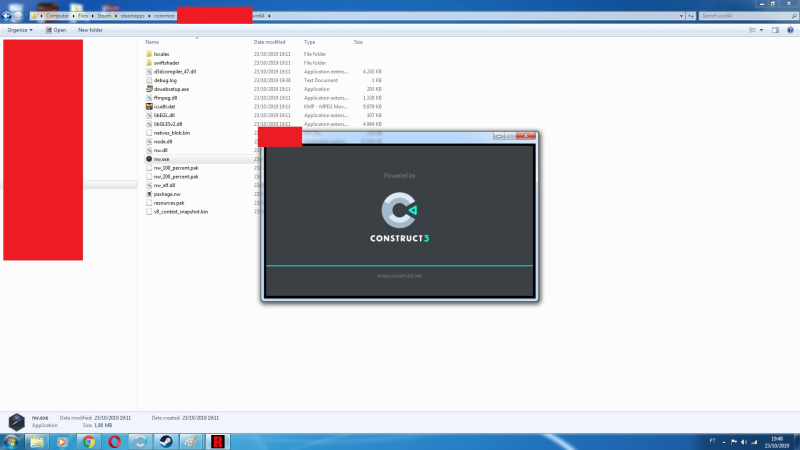Click the Construct 3 logo in splash window

(x=399, y=217)
